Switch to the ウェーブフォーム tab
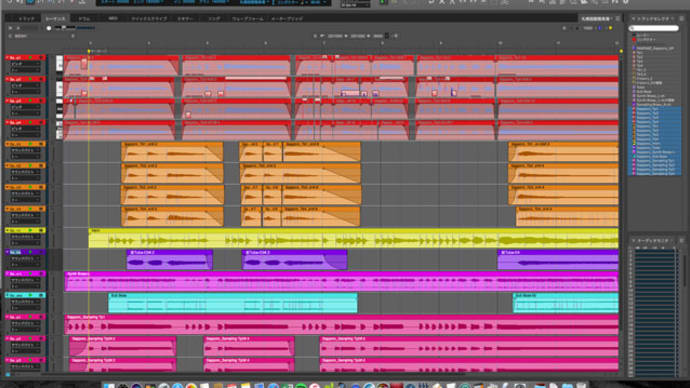This screenshot has width=690, height=388. 247,19
